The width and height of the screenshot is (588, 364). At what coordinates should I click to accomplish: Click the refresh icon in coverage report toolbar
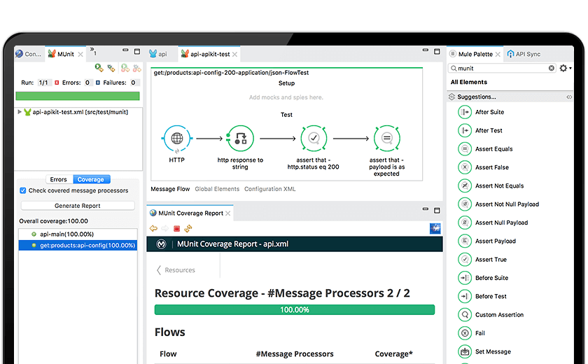click(188, 228)
